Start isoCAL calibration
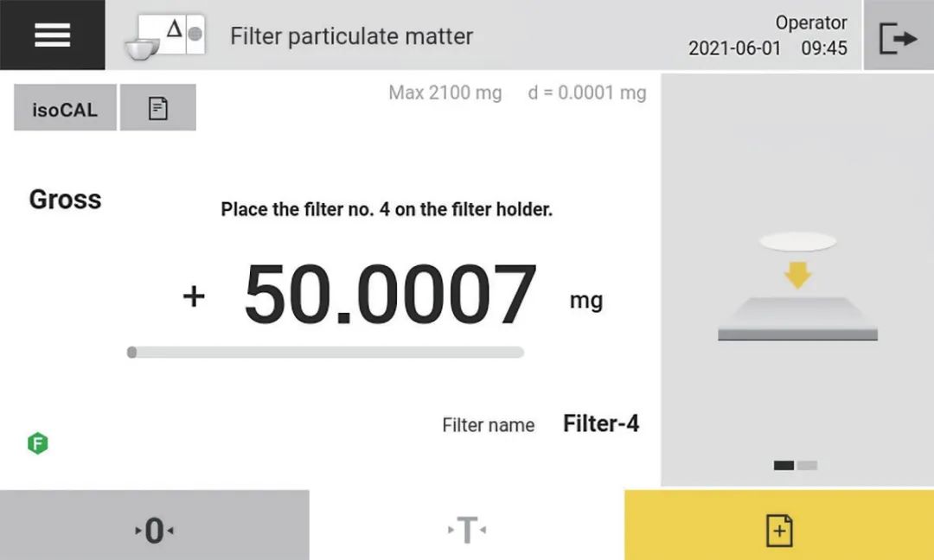This screenshot has width=934, height=560. point(65,109)
